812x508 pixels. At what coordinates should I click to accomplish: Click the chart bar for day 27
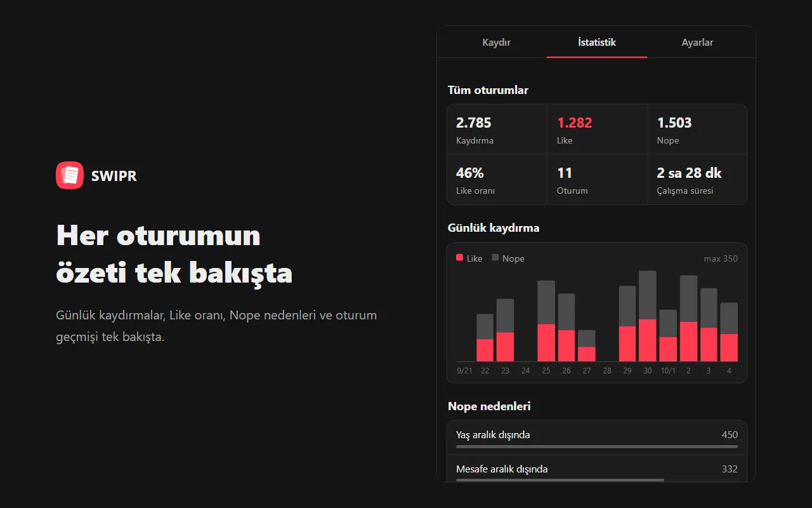tap(587, 346)
